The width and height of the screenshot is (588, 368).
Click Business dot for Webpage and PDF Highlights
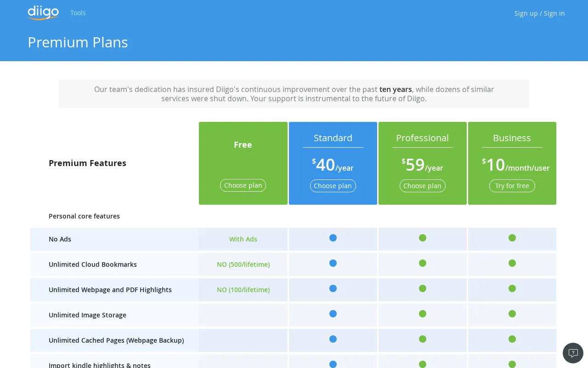tap(512, 288)
